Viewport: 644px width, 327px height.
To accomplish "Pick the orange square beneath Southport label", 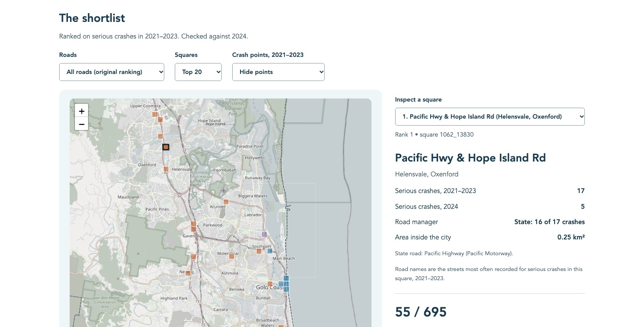I will point(259,251).
